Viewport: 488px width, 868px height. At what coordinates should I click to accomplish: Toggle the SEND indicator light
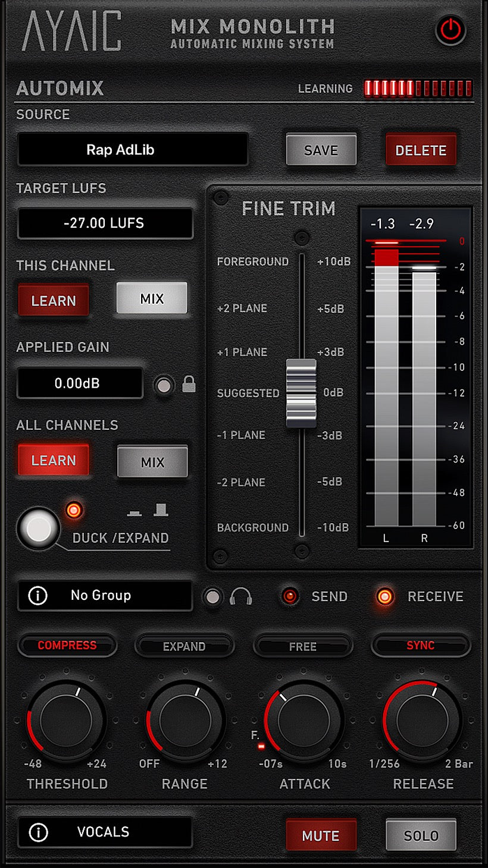click(x=290, y=596)
